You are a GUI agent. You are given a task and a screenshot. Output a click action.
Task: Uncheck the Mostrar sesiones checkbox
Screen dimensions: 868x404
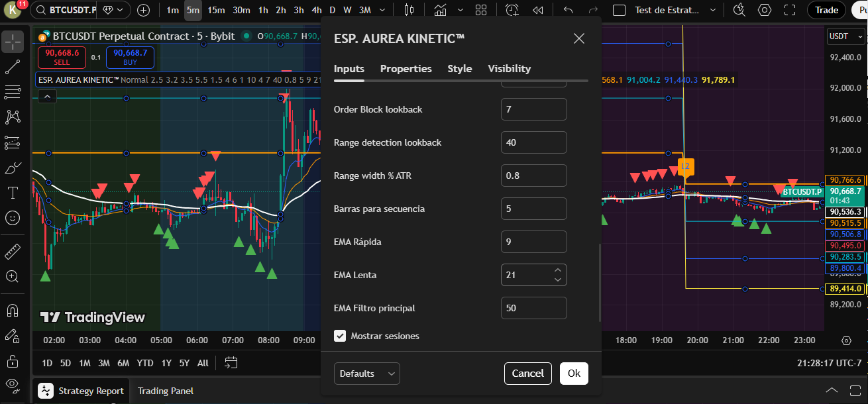point(340,336)
